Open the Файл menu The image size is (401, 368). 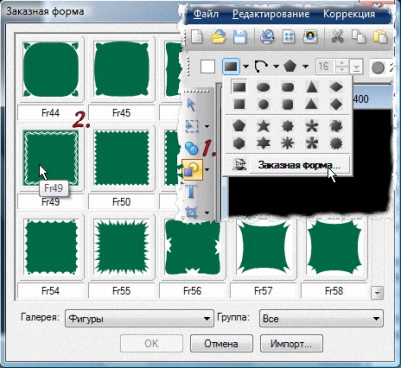[206, 14]
